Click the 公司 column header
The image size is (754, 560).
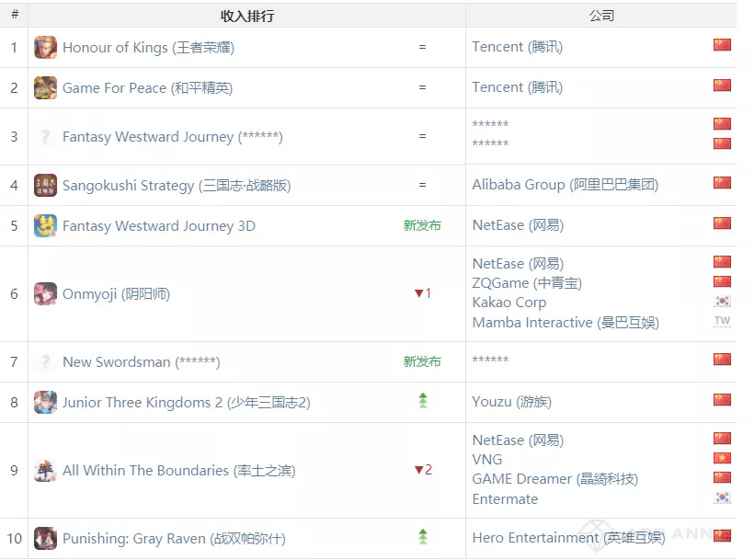coord(600,16)
